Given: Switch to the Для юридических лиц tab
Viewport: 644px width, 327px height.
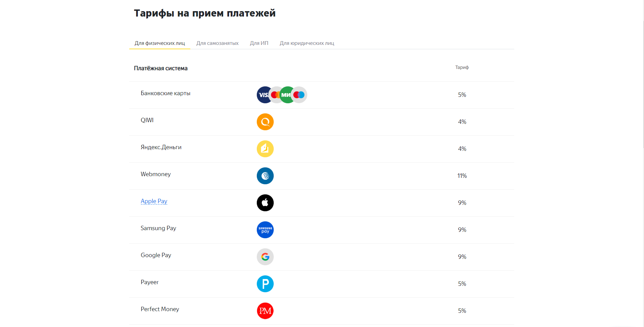Looking at the screenshot, I should pos(306,43).
